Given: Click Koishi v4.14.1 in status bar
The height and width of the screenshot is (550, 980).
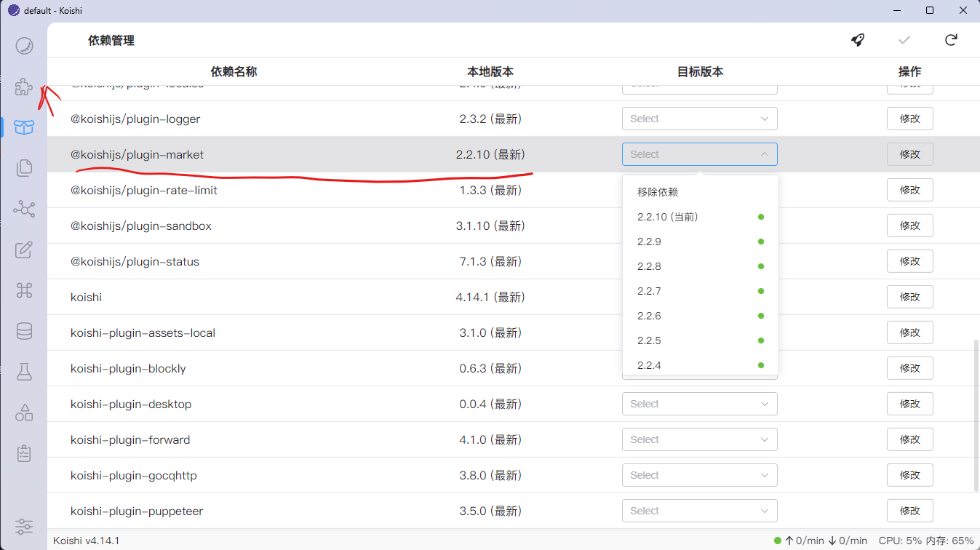Looking at the screenshot, I should [86, 541].
